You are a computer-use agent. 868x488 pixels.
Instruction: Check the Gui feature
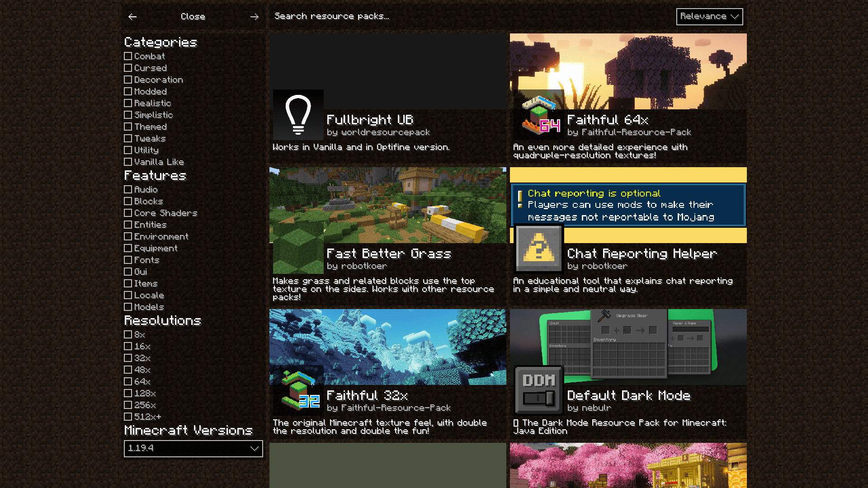[x=128, y=272]
